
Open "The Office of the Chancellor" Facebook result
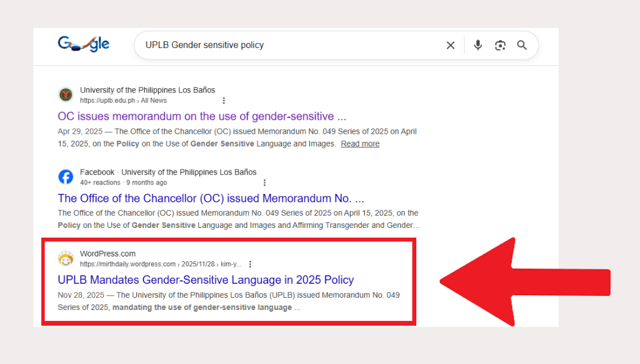(x=211, y=198)
